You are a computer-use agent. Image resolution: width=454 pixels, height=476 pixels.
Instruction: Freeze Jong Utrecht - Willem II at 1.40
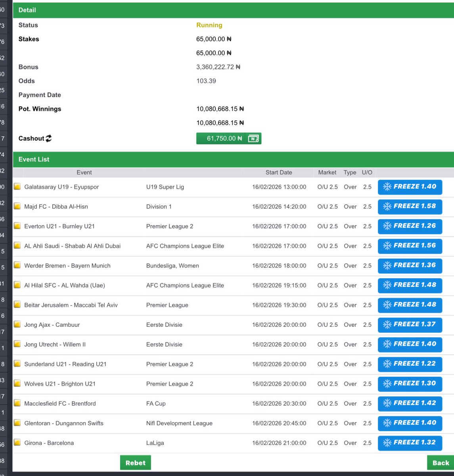click(x=410, y=344)
